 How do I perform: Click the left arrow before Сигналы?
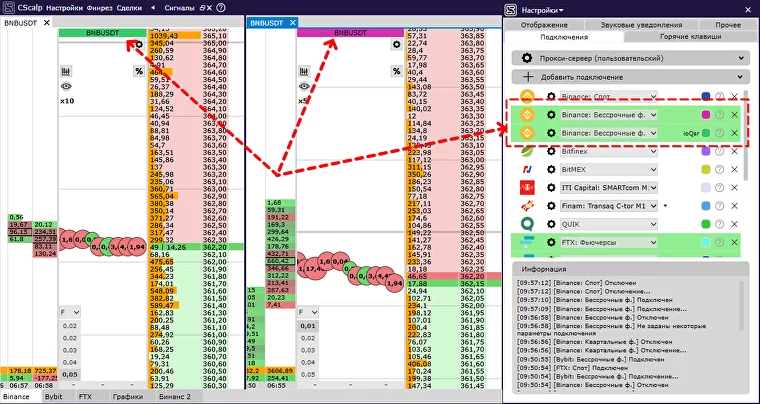click(x=153, y=8)
